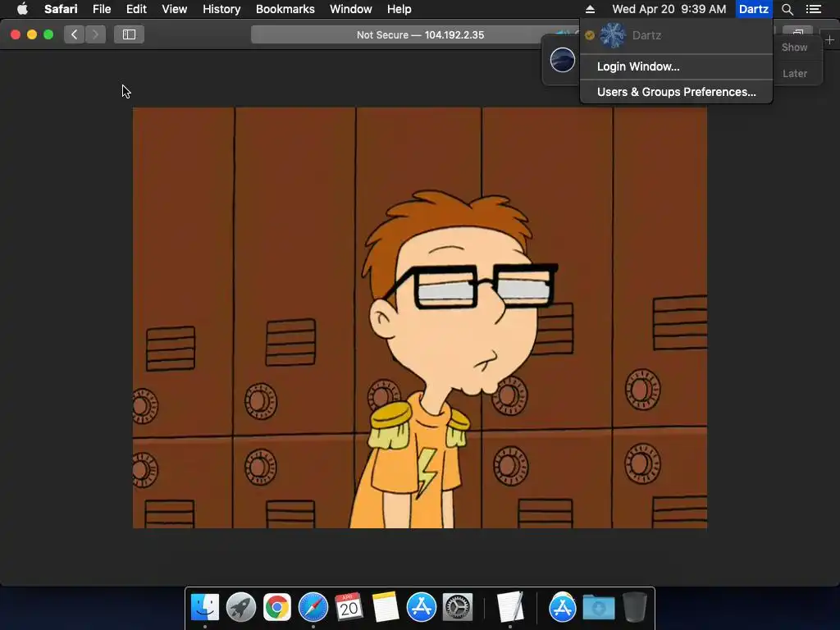
Task: Launch Google Chrome from the Dock
Action: (x=277, y=608)
